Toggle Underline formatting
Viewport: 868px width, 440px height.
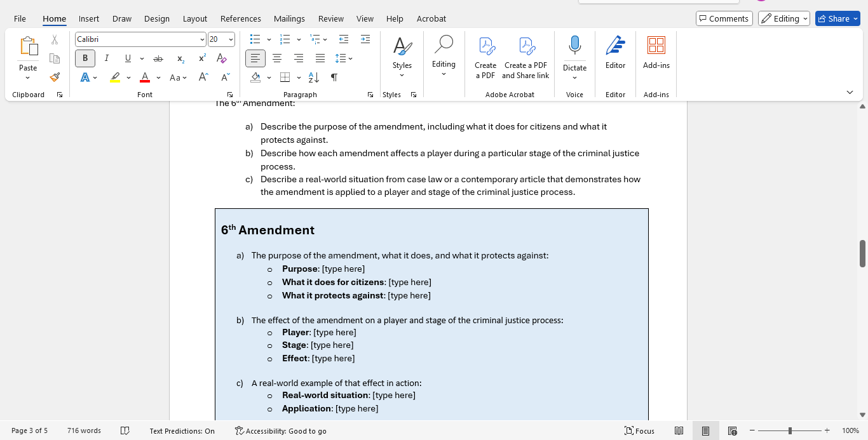click(x=128, y=58)
